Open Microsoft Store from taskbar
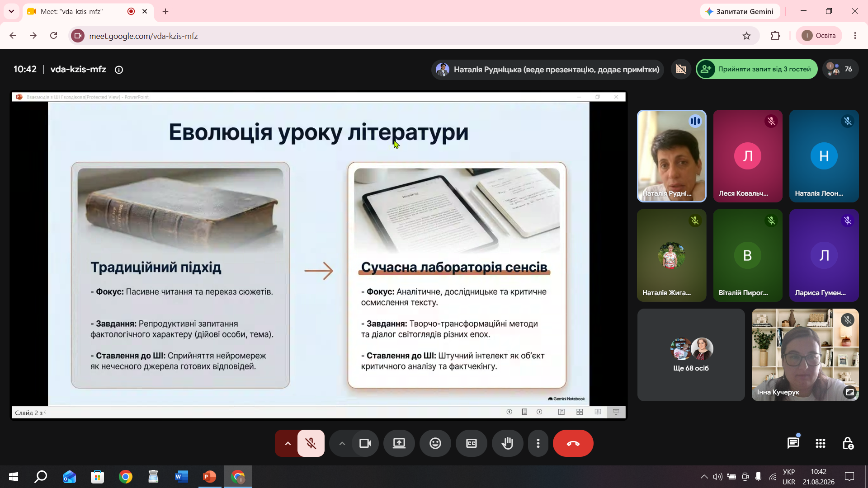The width and height of the screenshot is (868, 488). point(97,477)
